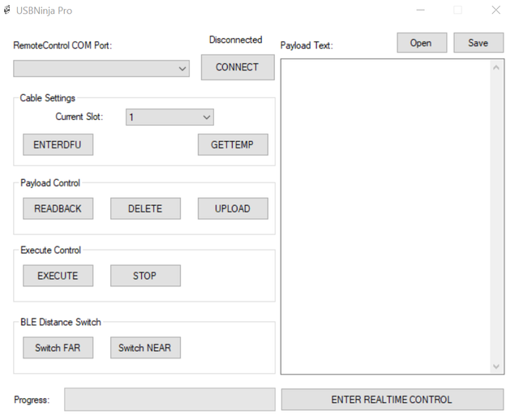Click the ENTERDFU button
This screenshot has height=420, width=519.
point(58,144)
